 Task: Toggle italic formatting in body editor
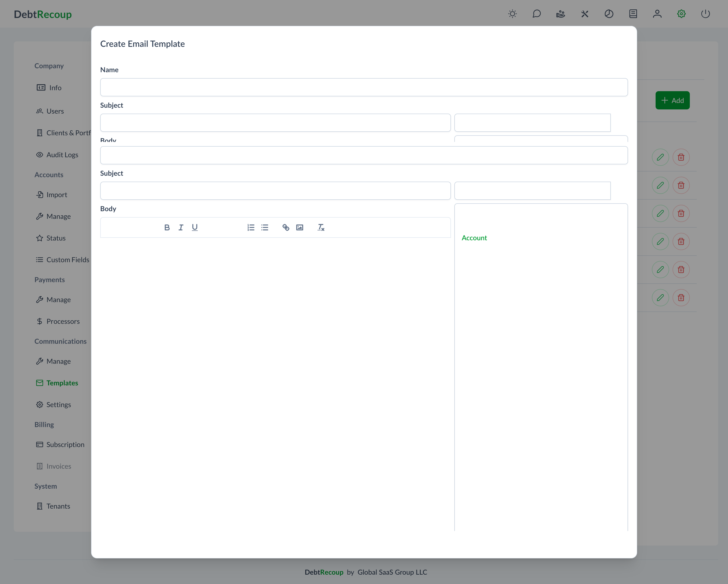pyautogui.click(x=181, y=228)
